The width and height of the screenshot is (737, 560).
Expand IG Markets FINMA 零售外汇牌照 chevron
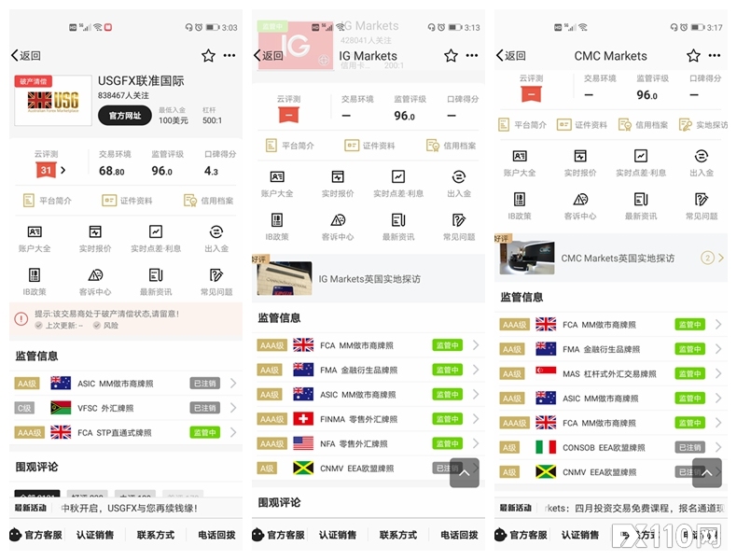click(476, 418)
